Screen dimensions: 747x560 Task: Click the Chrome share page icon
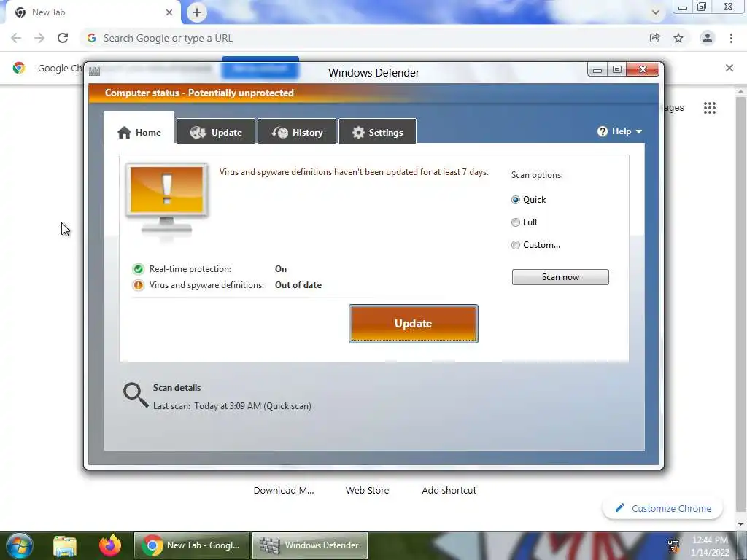(654, 38)
